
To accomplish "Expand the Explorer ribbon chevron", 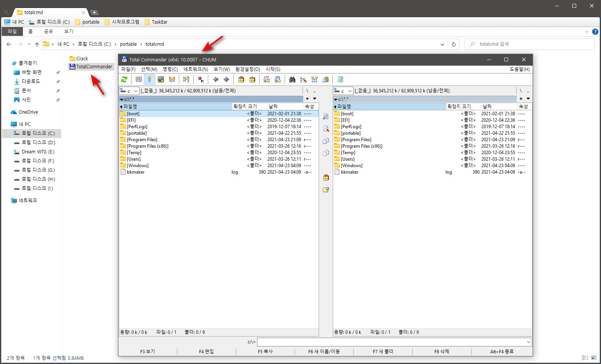I will (x=587, y=32).
